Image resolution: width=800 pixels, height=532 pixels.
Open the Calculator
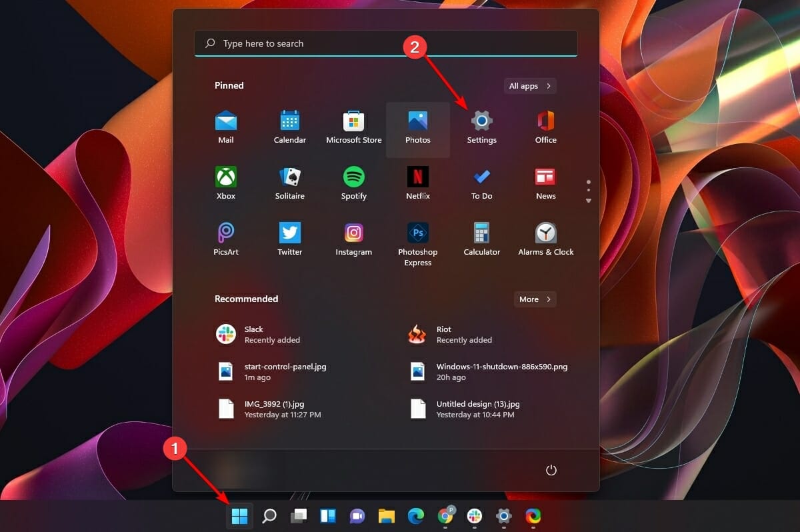click(481, 239)
